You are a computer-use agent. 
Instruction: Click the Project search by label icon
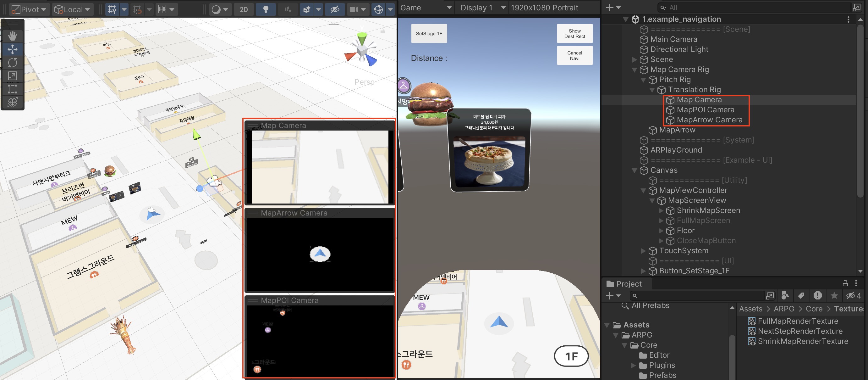coord(801,296)
